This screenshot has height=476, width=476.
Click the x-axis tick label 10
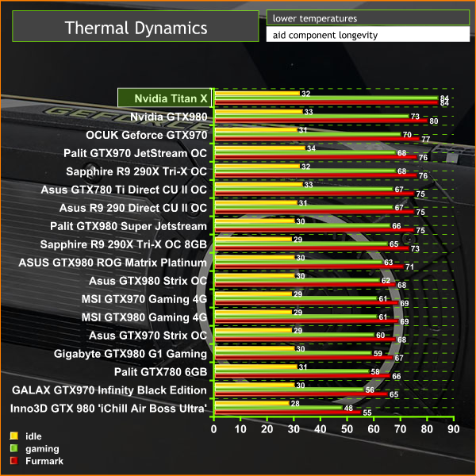click(240, 429)
